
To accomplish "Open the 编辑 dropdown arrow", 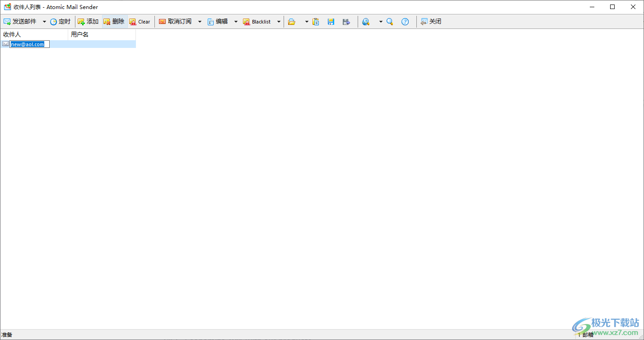I will pos(236,22).
